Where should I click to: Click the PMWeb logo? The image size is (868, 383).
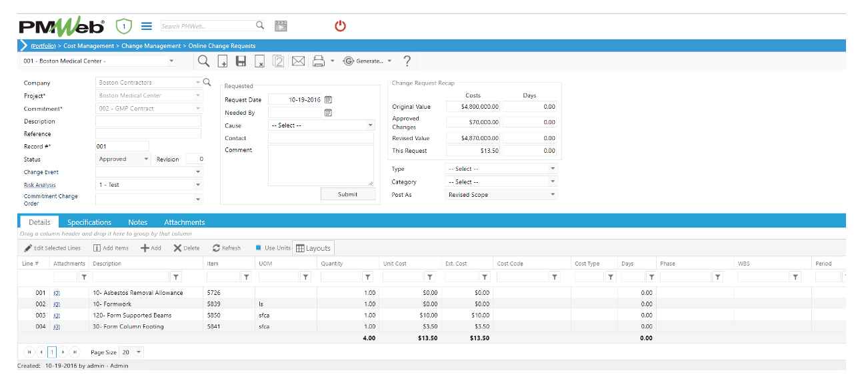(61, 26)
